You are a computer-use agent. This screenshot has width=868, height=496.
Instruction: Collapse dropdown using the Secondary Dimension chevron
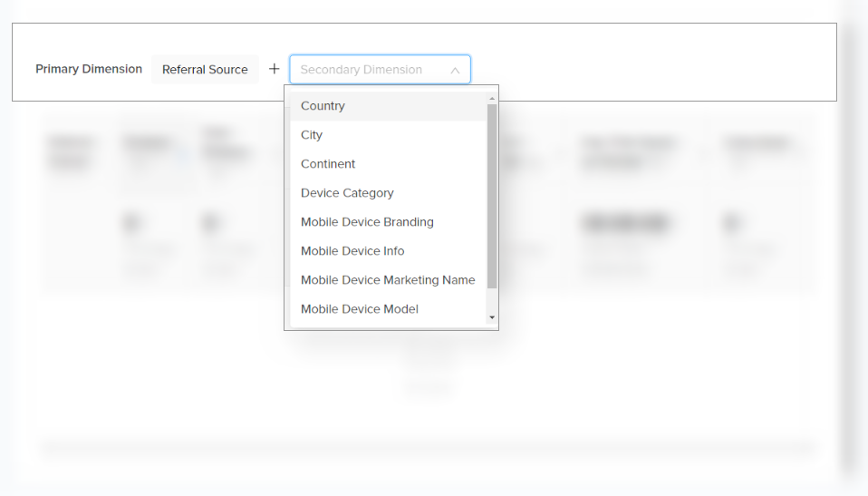(455, 70)
